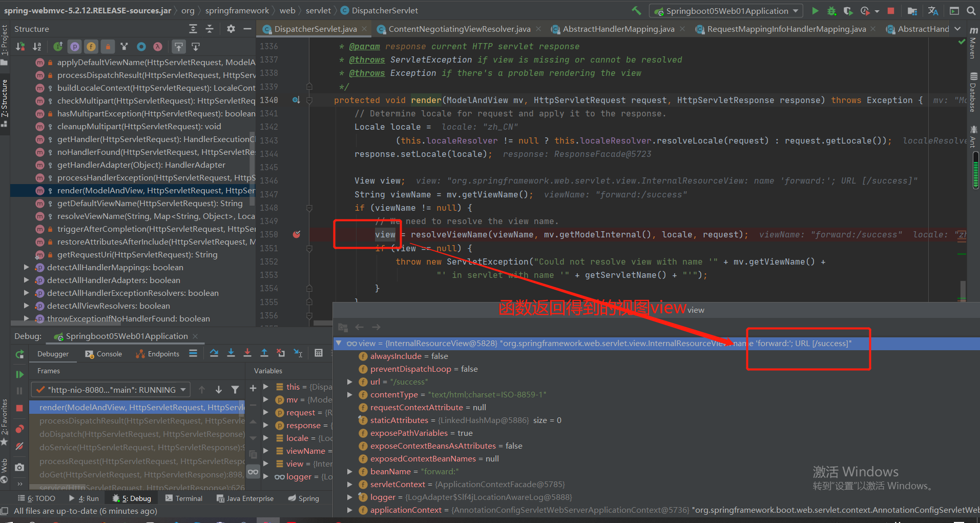Open profiler run options dropdown arrow
The image size is (980, 523).
pyautogui.click(x=877, y=11)
